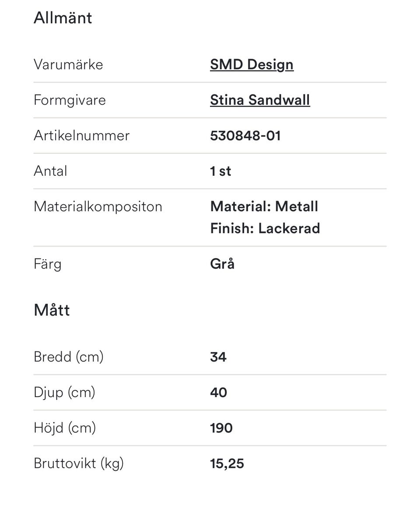Click the Formgivare row label
420x522 pixels.
pos(70,100)
